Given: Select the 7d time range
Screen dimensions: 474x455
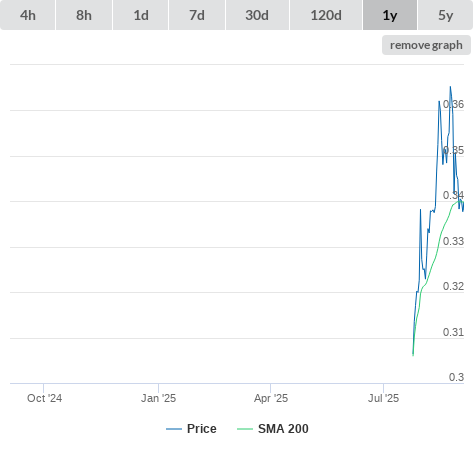Looking at the screenshot, I should click(x=197, y=15).
